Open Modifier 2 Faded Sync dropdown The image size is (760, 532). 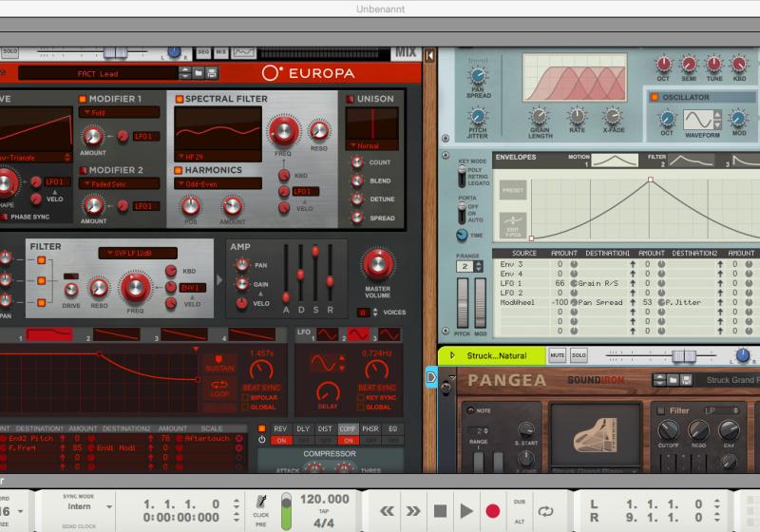click(x=120, y=184)
